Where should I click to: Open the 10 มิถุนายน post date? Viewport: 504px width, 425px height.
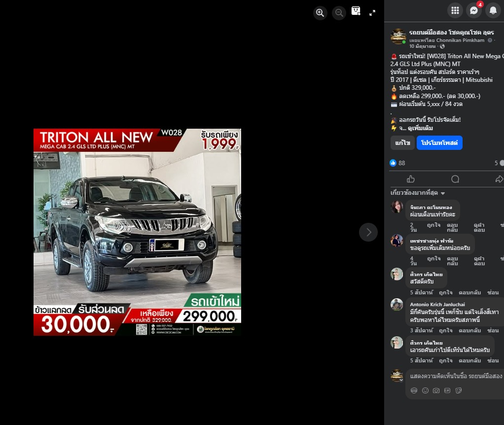click(x=422, y=46)
